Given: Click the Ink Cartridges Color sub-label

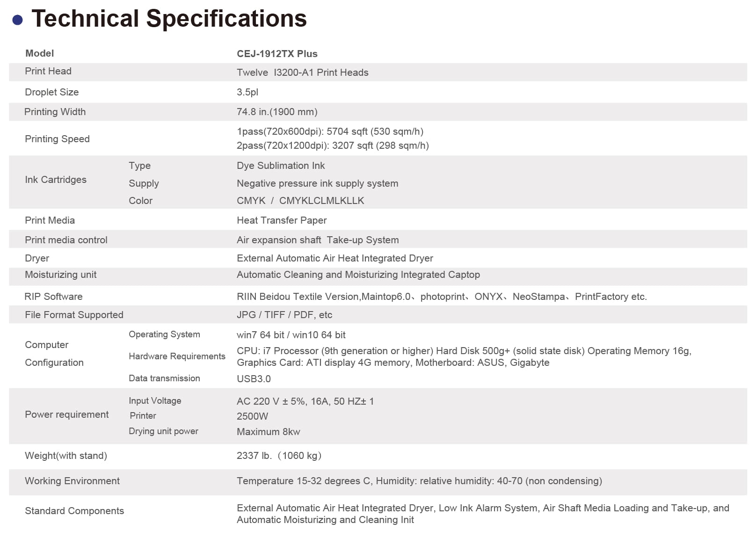Looking at the screenshot, I should (x=140, y=201).
